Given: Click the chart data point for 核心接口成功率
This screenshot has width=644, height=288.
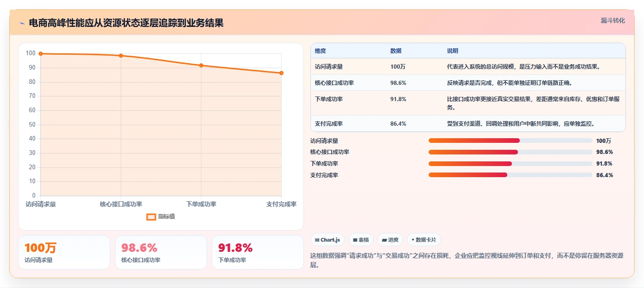Looking at the screenshot, I should (x=121, y=56).
